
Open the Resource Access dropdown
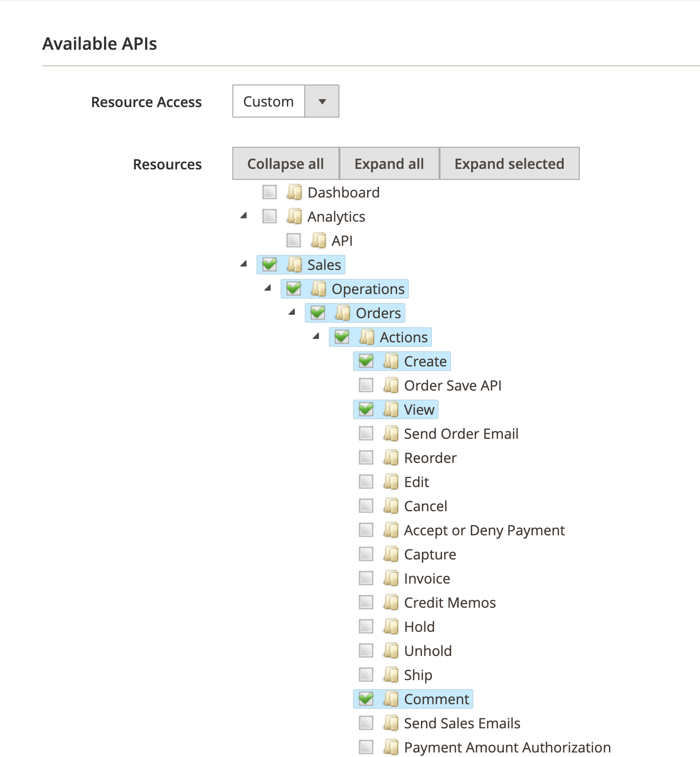pos(286,101)
